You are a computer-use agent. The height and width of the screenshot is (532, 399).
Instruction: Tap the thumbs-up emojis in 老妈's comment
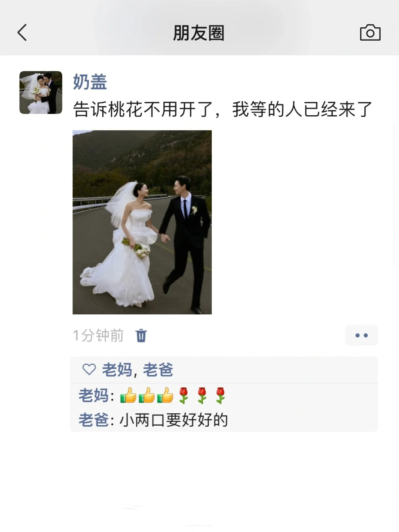click(147, 395)
